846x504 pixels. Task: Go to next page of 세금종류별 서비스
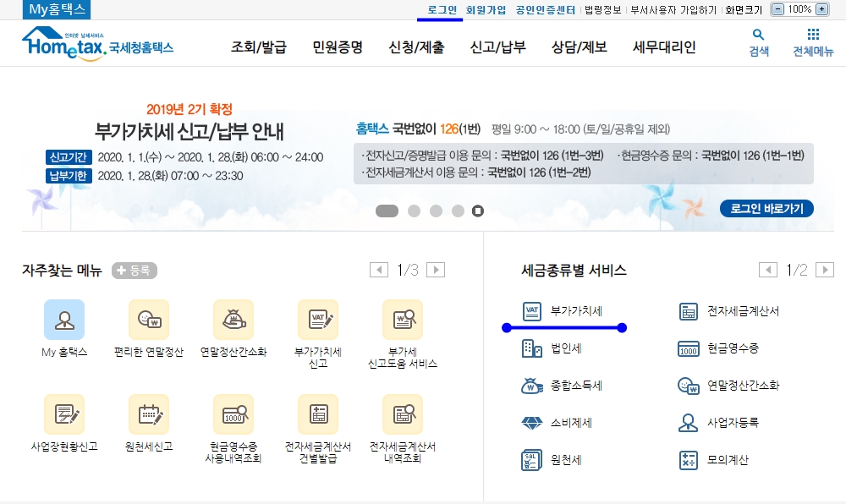[824, 270]
